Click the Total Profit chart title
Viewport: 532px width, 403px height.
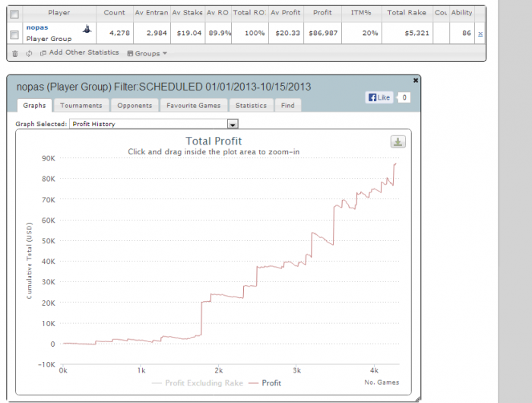pyautogui.click(x=214, y=141)
